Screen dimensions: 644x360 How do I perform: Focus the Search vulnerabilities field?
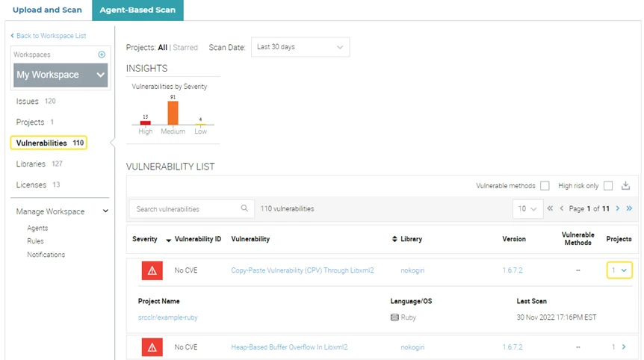[x=191, y=209]
